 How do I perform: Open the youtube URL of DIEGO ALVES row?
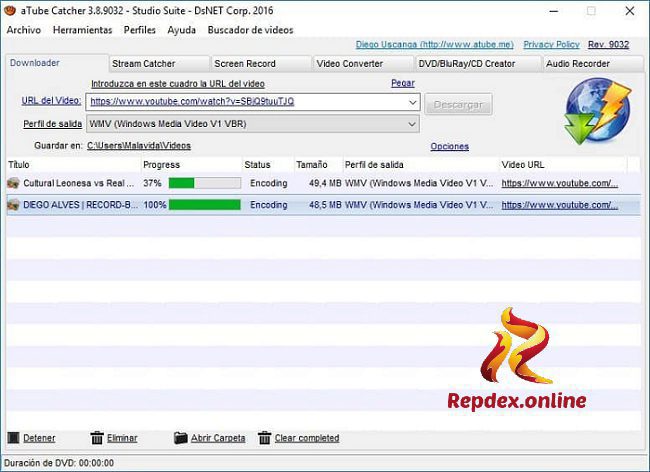click(x=560, y=205)
